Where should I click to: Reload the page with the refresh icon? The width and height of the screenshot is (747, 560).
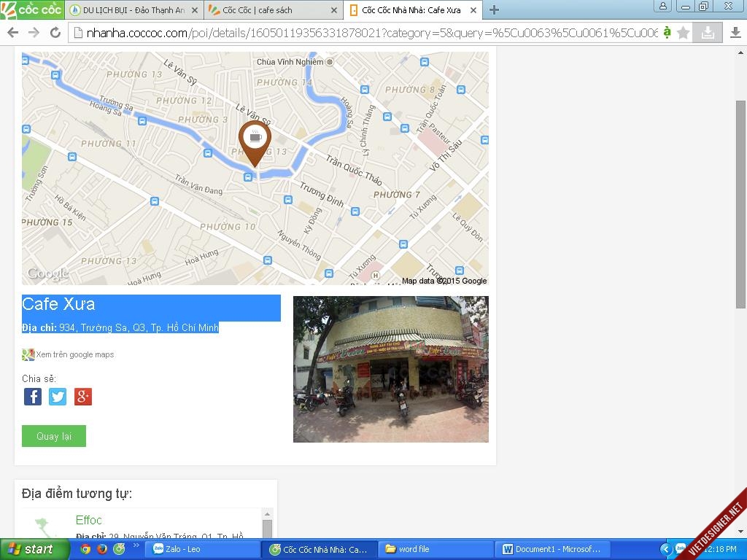pyautogui.click(x=55, y=32)
